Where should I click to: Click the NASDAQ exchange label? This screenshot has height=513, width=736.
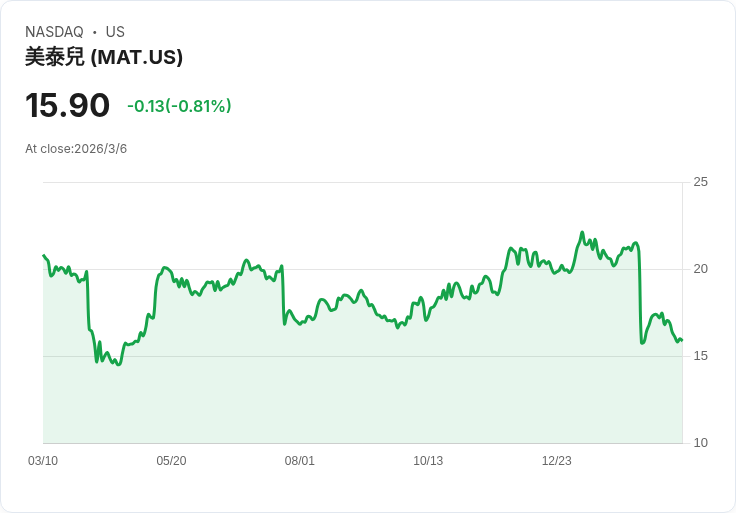point(54,32)
